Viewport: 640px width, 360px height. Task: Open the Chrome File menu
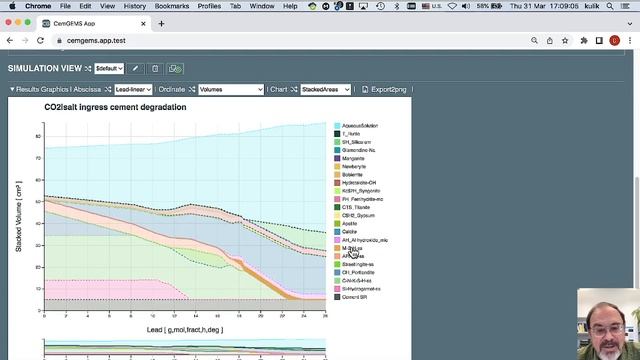[65, 6]
